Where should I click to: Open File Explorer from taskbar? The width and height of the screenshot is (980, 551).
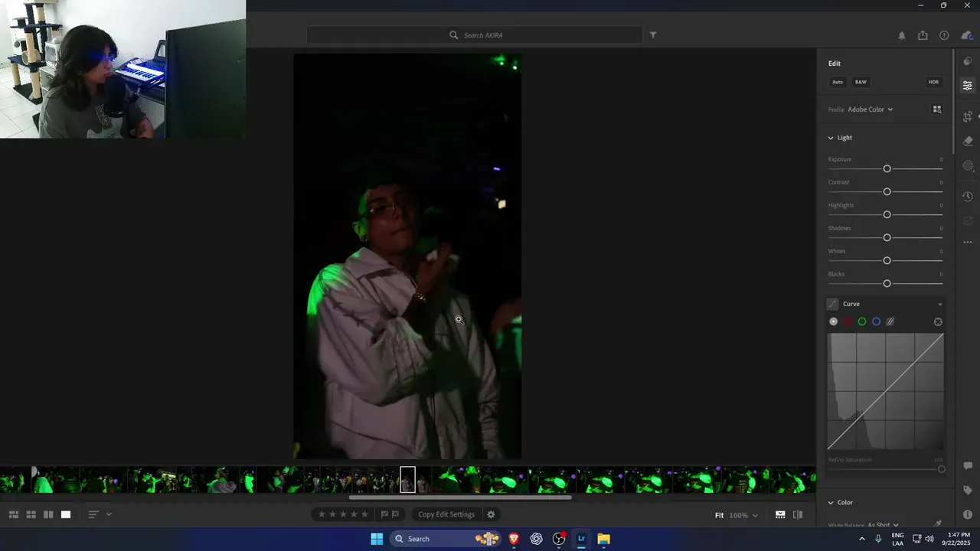604,539
